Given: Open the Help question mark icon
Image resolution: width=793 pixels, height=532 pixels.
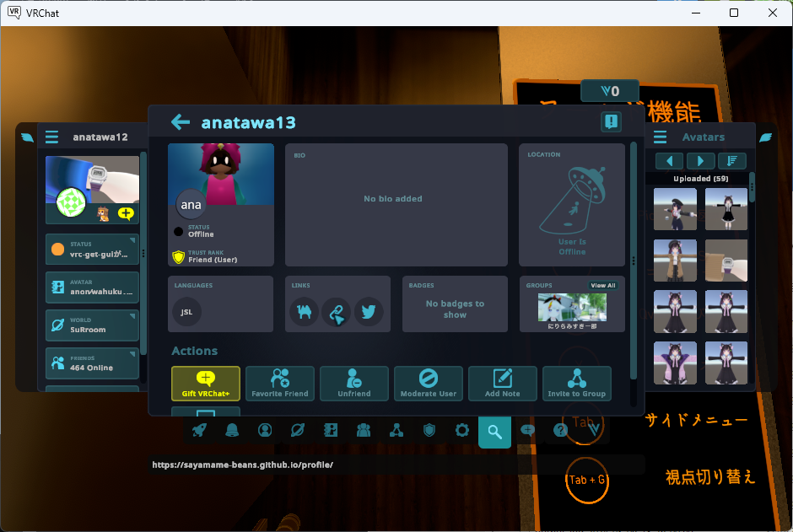Looking at the screenshot, I should [560, 431].
